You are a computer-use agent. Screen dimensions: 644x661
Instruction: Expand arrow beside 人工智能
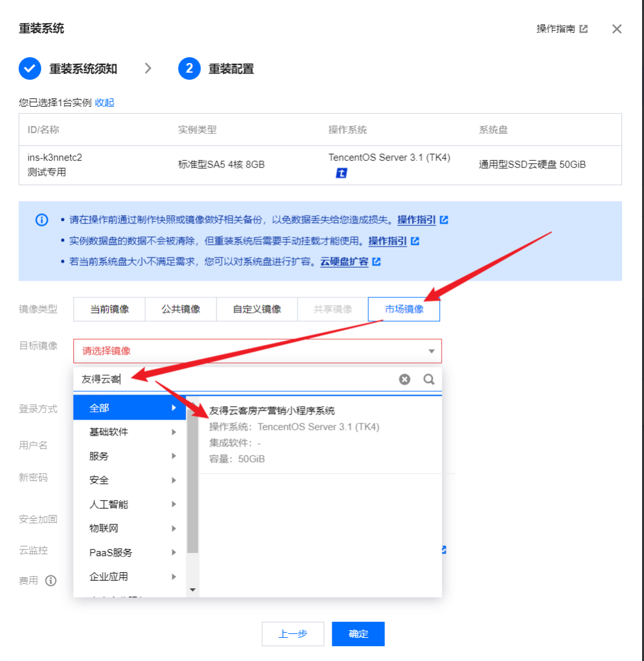[174, 504]
